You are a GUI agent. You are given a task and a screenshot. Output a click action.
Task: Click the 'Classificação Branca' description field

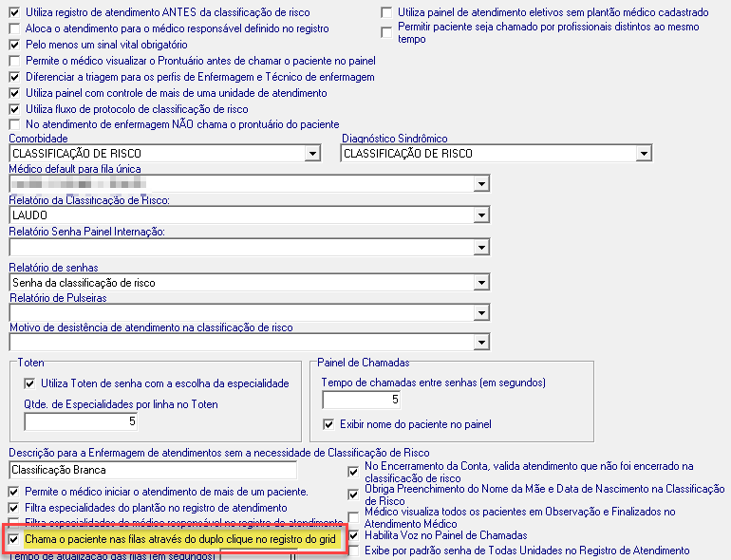pos(153,470)
